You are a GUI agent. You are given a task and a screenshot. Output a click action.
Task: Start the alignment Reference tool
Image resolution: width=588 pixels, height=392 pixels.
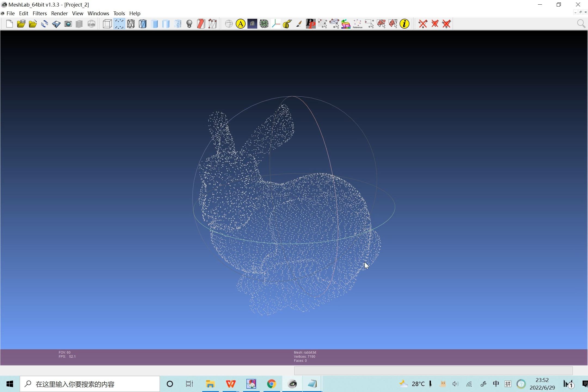(357, 24)
